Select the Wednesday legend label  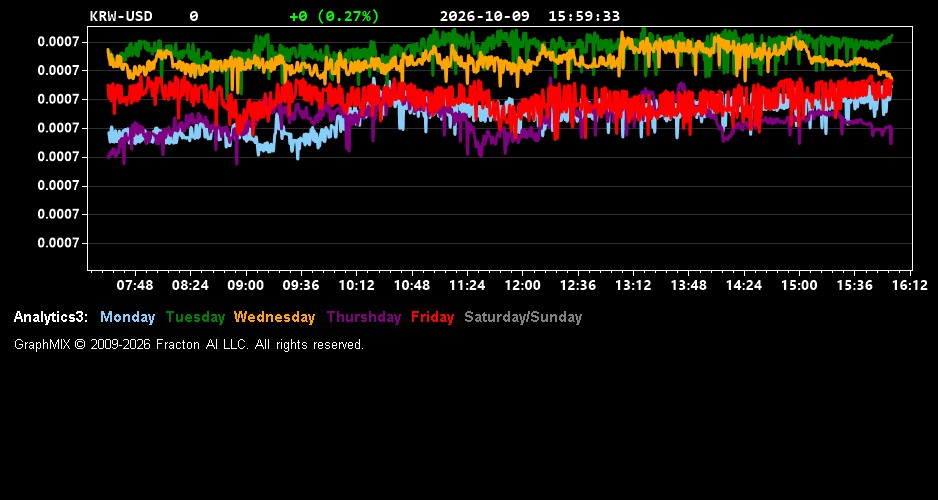click(275, 318)
